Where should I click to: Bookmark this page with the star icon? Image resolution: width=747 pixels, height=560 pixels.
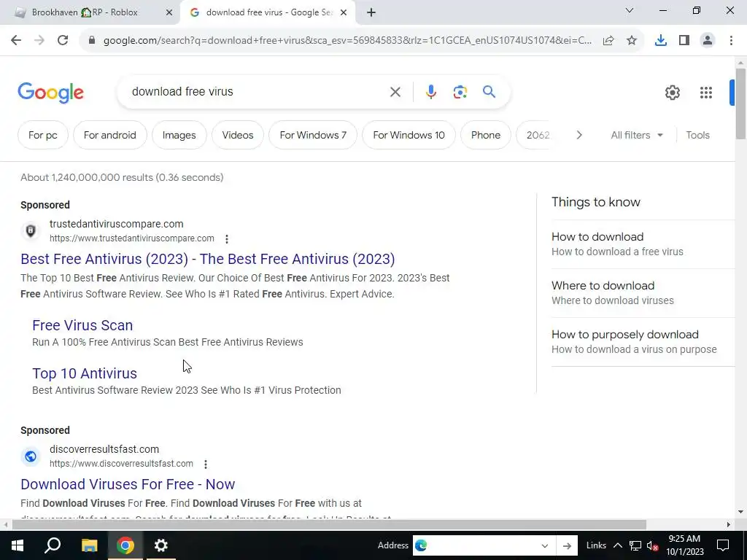tap(632, 41)
